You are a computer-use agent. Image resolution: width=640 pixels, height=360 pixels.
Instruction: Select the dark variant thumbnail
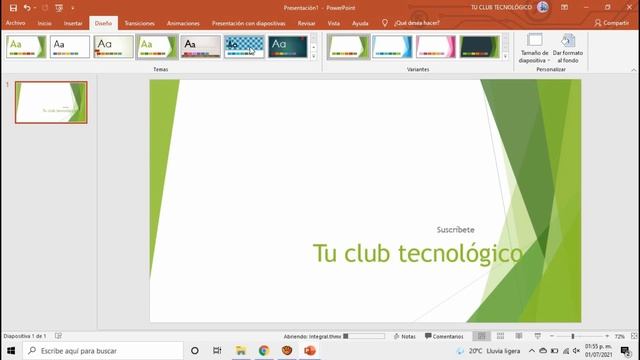480,47
